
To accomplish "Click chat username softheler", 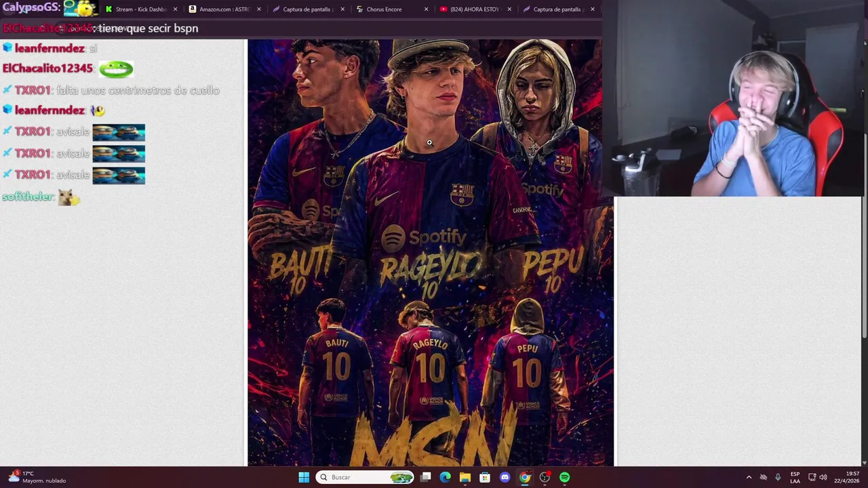I will tap(28, 197).
